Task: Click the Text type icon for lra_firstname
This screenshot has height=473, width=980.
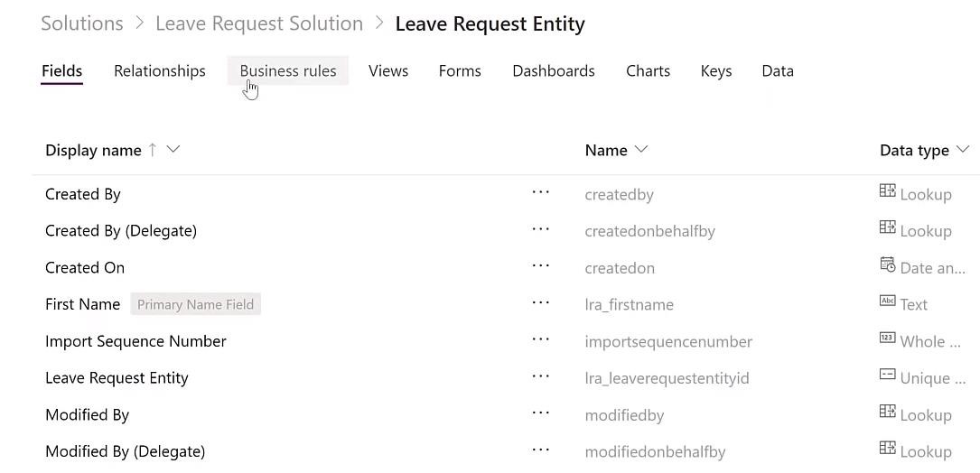Action: click(x=887, y=301)
